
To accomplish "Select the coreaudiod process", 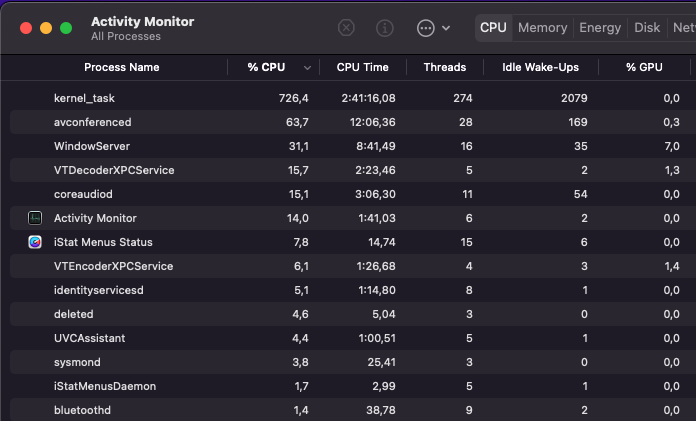I will click(83, 194).
